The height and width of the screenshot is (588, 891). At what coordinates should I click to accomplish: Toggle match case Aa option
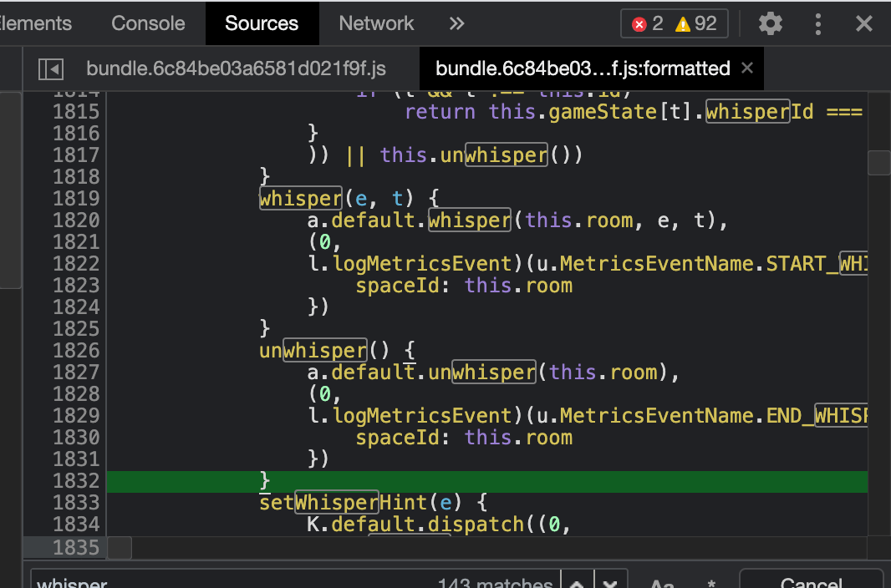662,582
